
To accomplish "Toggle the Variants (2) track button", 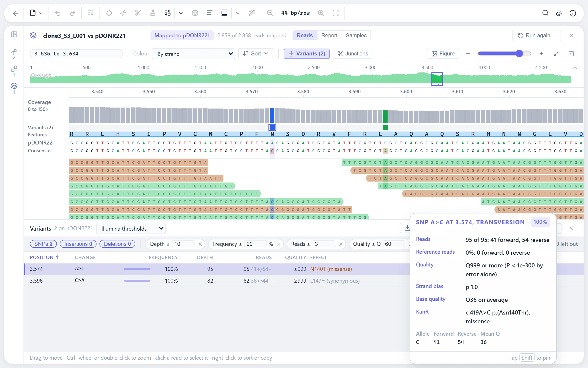I will pyautogui.click(x=306, y=54).
